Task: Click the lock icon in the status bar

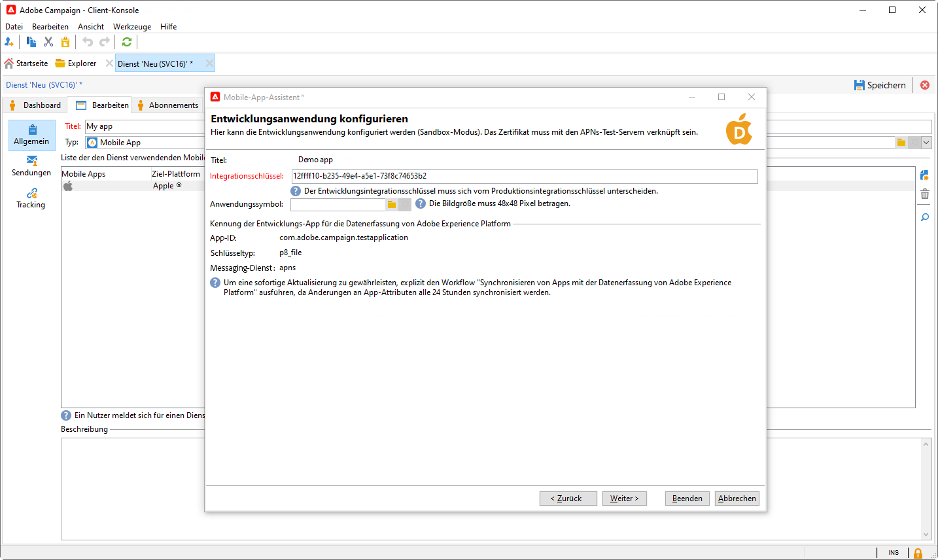Action: (x=918, y=553)
